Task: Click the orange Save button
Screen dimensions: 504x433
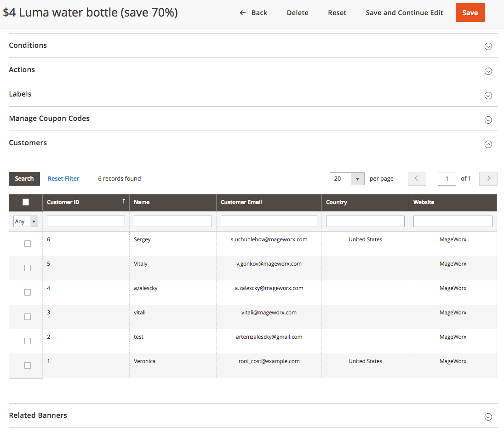Action: 470,13
